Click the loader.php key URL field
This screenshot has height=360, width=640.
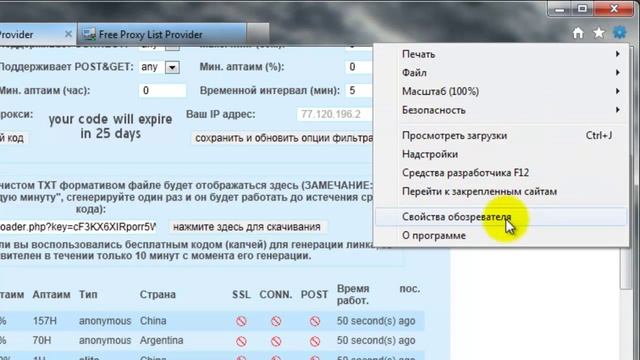78,227
